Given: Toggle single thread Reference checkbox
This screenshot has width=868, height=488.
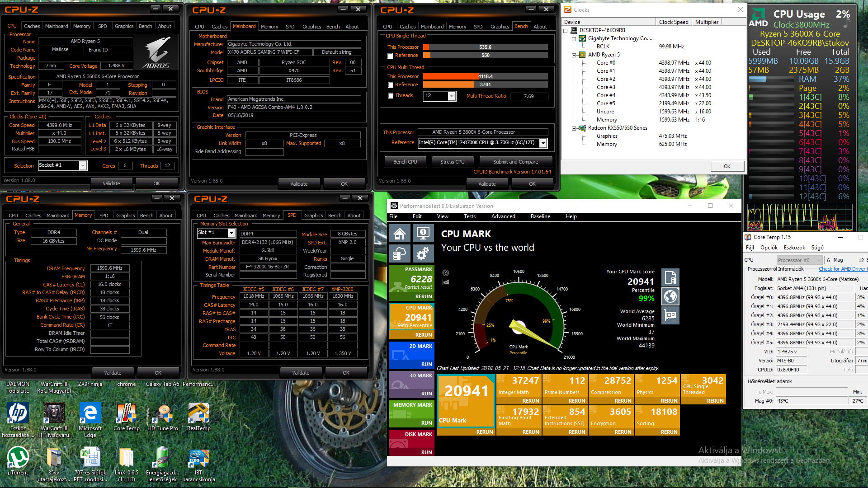Looking at the screenshot, I should (390, 56).
